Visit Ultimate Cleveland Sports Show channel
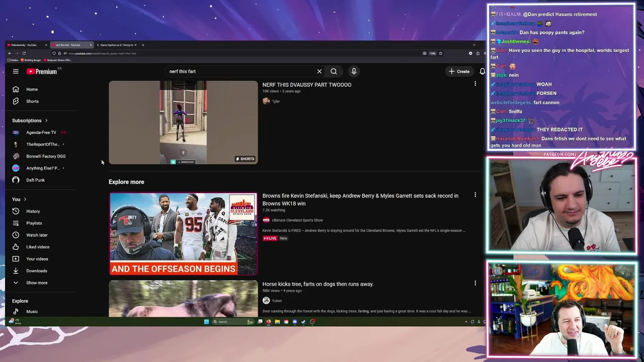The width and height of the screenshot is (644, 362). 297,220
